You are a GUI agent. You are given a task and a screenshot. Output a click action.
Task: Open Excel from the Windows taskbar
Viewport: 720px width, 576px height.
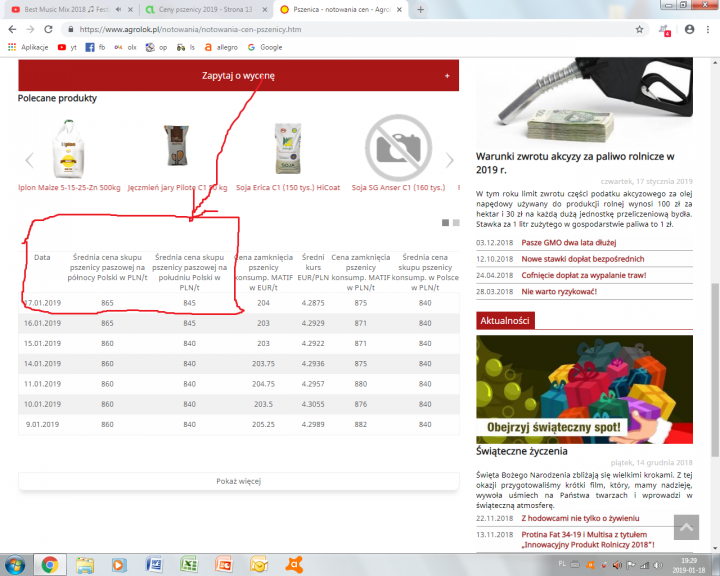click(188, 564)
